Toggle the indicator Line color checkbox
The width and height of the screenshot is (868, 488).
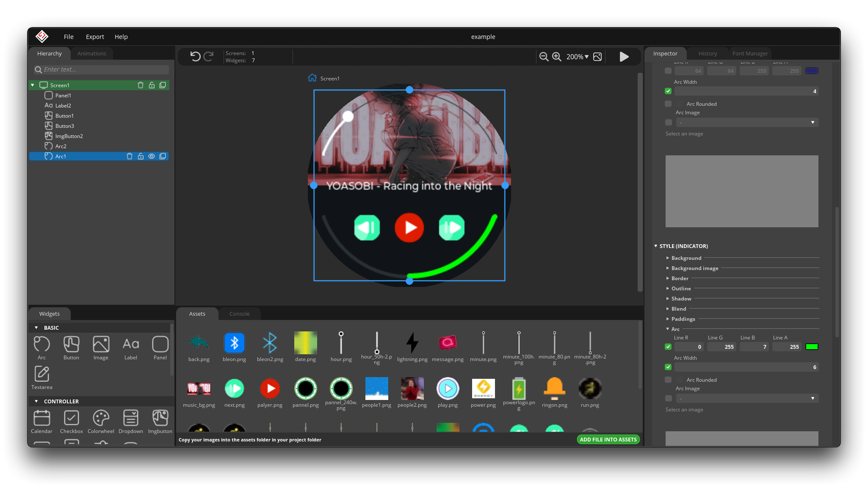[668, 347]
